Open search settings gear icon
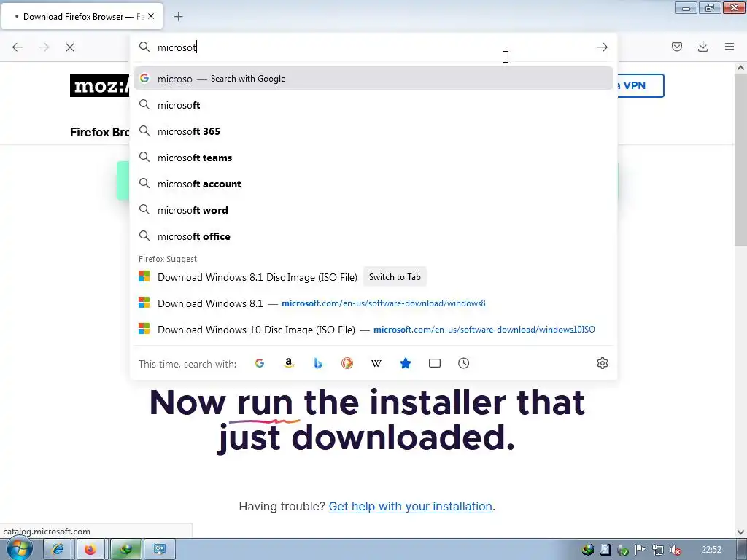Image resolution: width=747 pixels, height=560 pixels. point(602,363)
